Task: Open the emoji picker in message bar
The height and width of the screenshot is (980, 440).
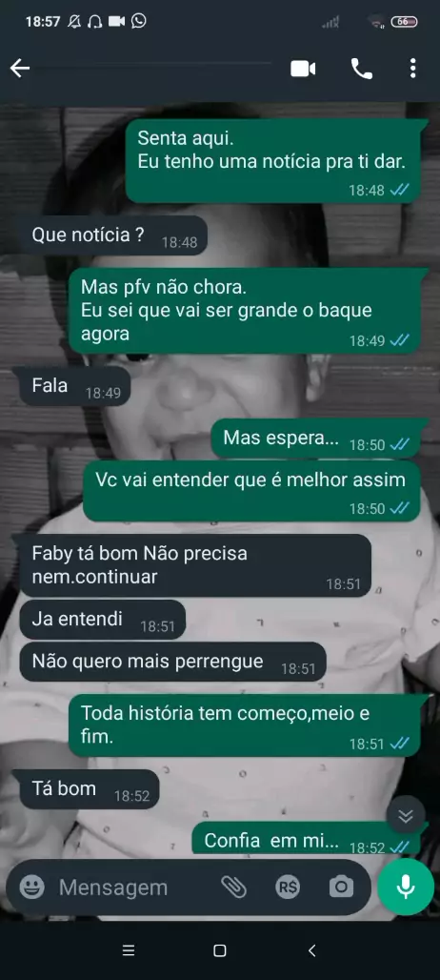Action: [31, 887]
